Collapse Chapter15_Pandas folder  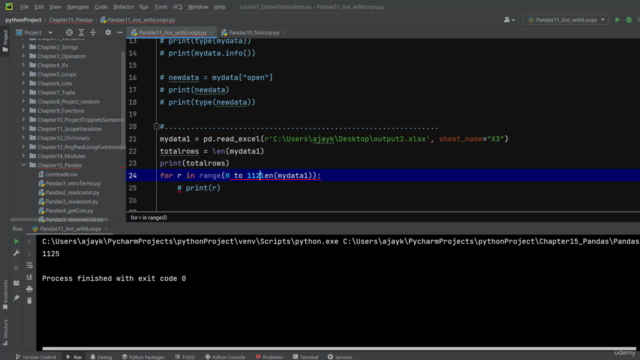[23, 165]
